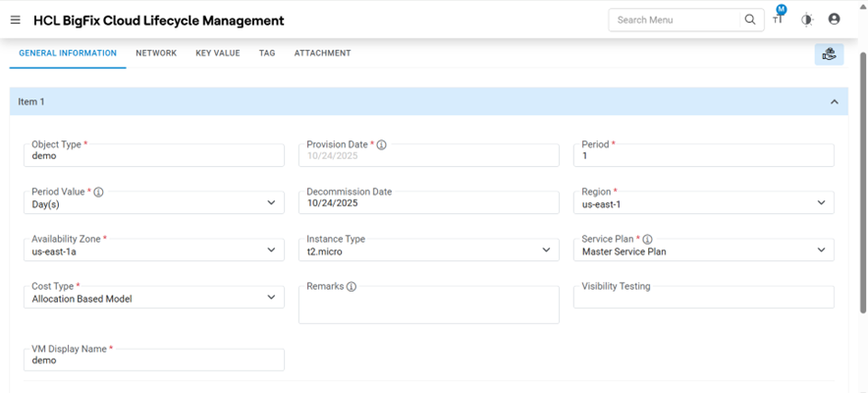868x393 pixels.
Task: Click the VM Display Name field
Action: tap(153, 361)
